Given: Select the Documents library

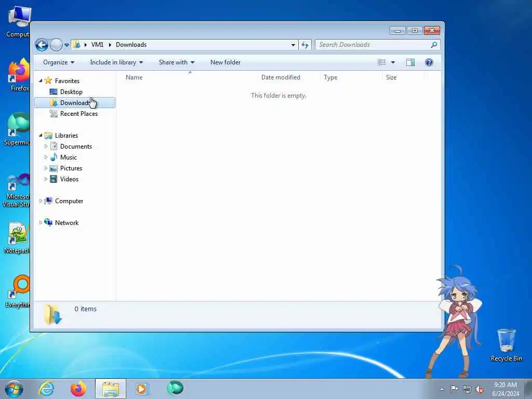Looking at the screenshot, I should tap(76, 146).
